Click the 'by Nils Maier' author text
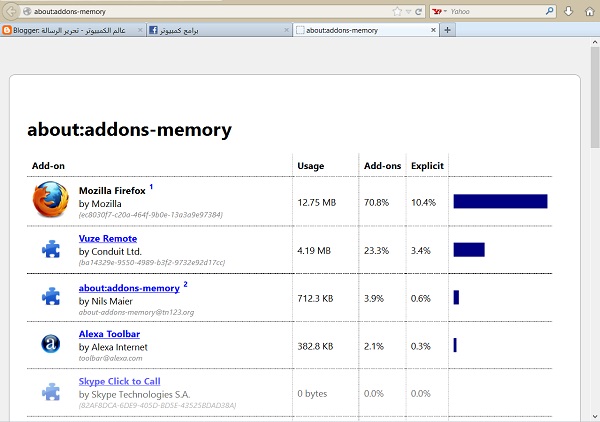 (106, 301)
